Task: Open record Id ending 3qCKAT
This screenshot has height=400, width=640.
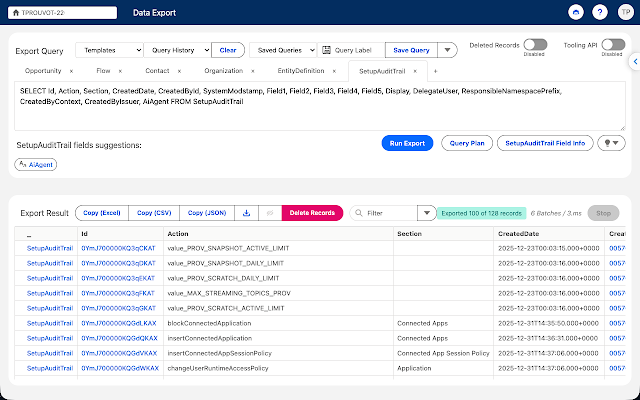Action: 118,248
